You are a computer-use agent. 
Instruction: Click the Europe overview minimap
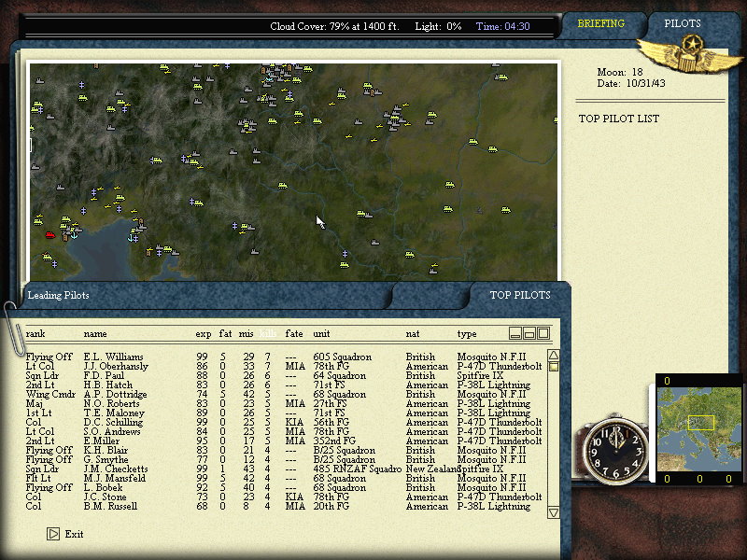(698, 429)
